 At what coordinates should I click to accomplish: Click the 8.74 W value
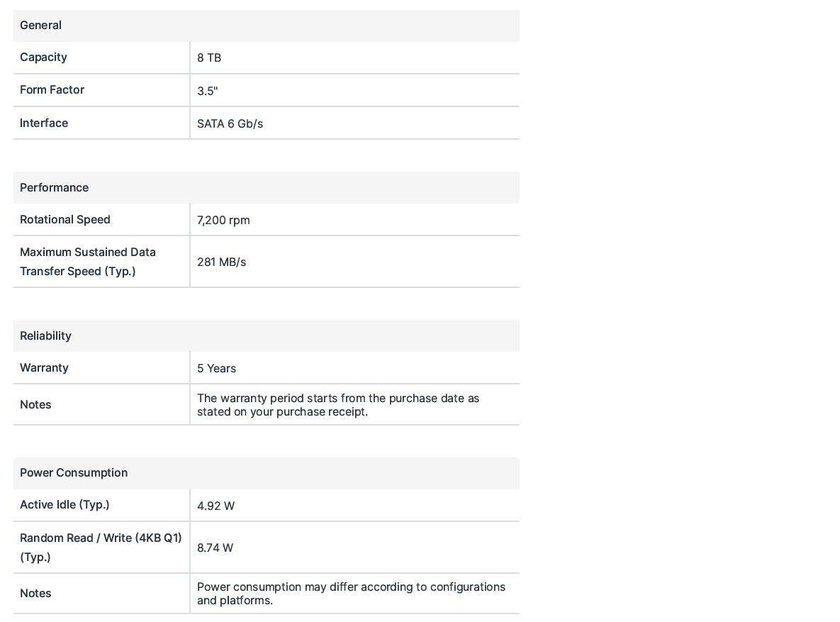[215, 548]
